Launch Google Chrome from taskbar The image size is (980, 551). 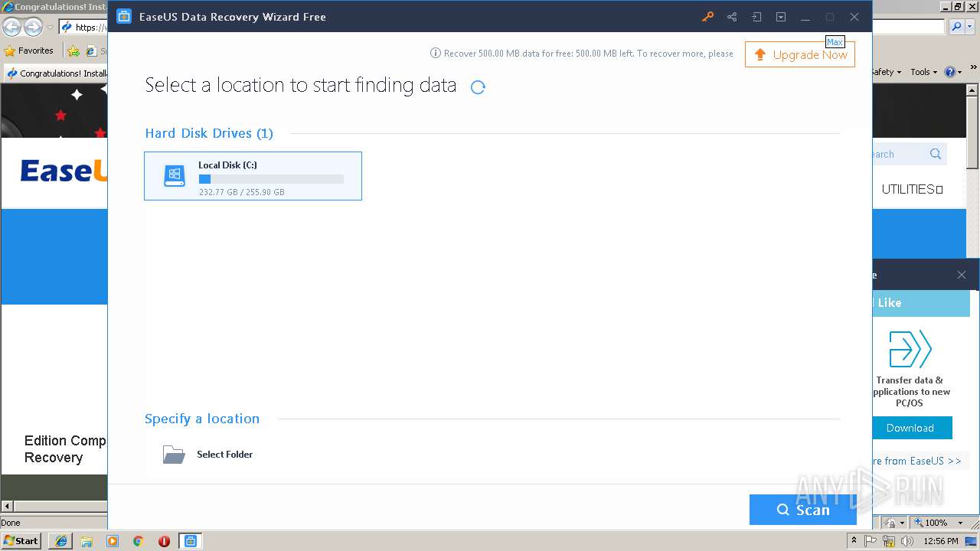pyautogui.click(x=139, y=541)
